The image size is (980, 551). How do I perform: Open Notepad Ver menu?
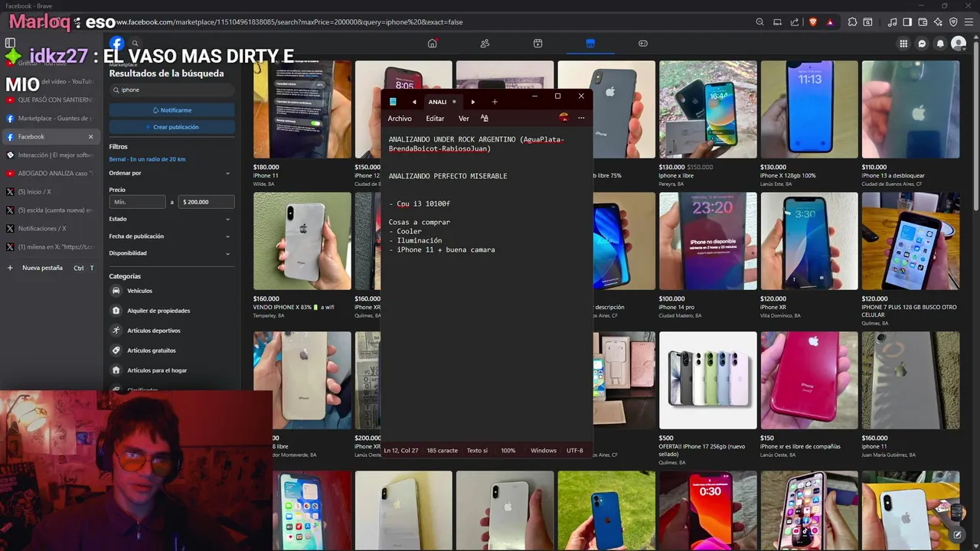tap(464, 119)
